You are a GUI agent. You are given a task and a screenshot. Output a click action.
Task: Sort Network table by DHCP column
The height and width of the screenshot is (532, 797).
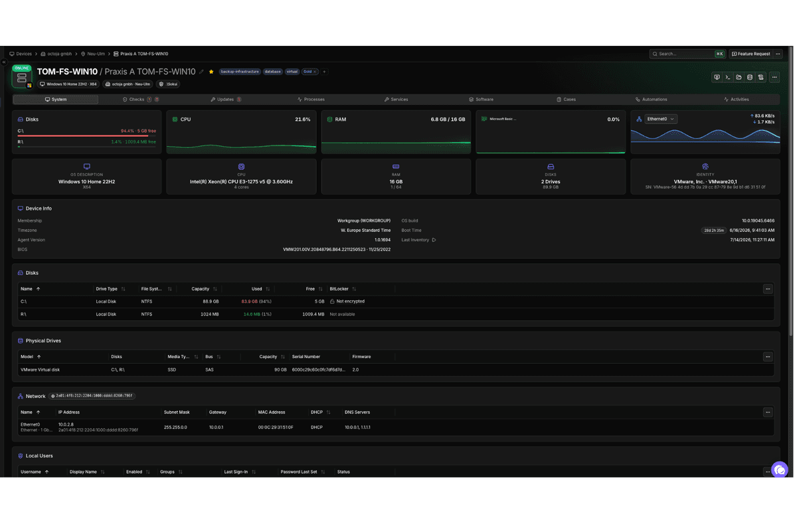[x=321, y=412]
